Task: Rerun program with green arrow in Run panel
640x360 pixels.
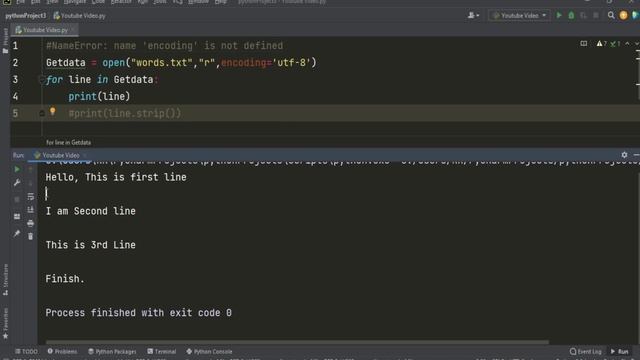Action: 17,169
